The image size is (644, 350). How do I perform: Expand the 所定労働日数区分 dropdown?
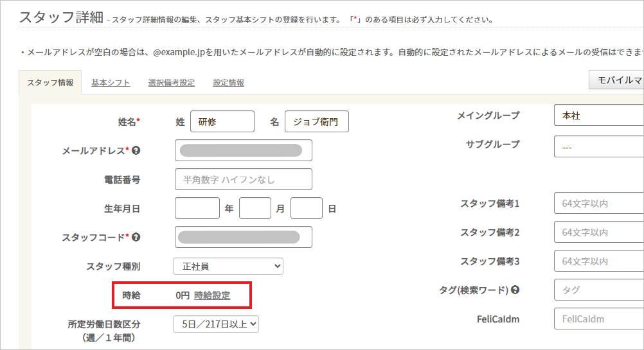(216, 324)
